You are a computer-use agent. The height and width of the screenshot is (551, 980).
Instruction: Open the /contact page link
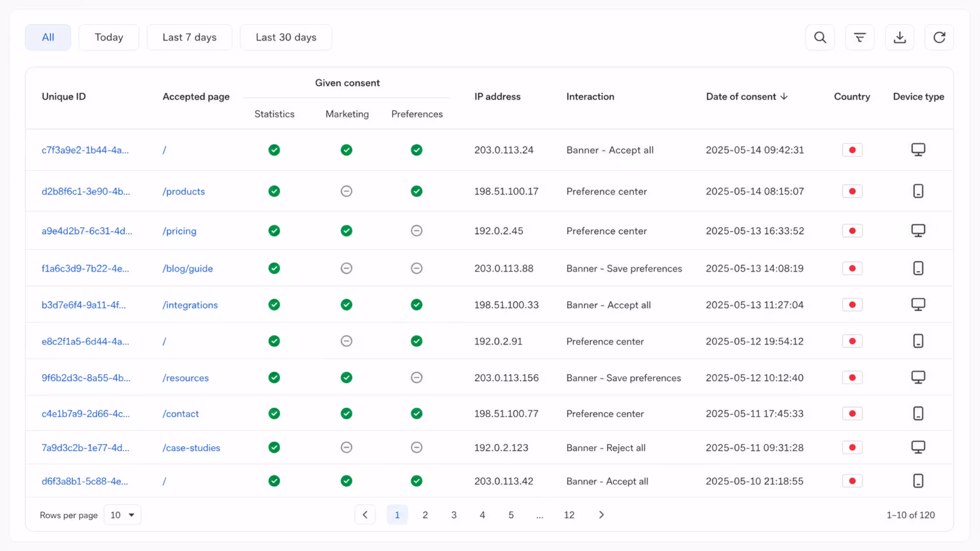180,413
